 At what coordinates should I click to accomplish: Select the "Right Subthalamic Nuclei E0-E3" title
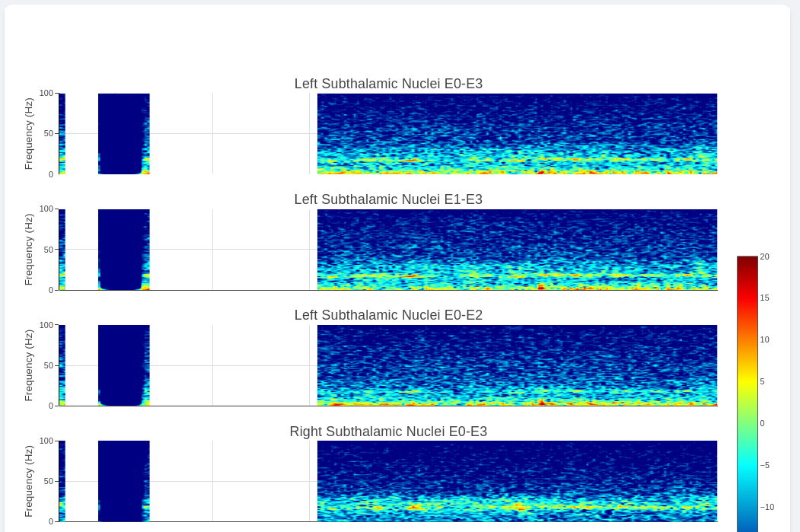[388, 432]
